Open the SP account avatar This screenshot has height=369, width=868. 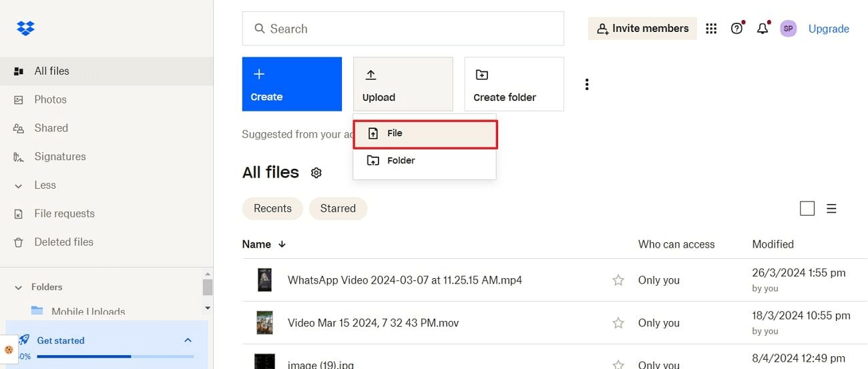[x=789, y=29]
